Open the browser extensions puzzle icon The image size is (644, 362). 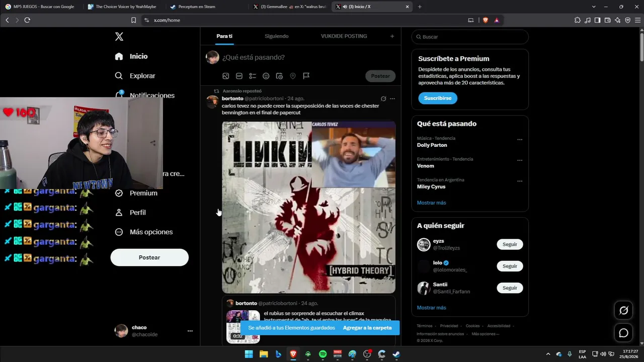tap(578, 20)
